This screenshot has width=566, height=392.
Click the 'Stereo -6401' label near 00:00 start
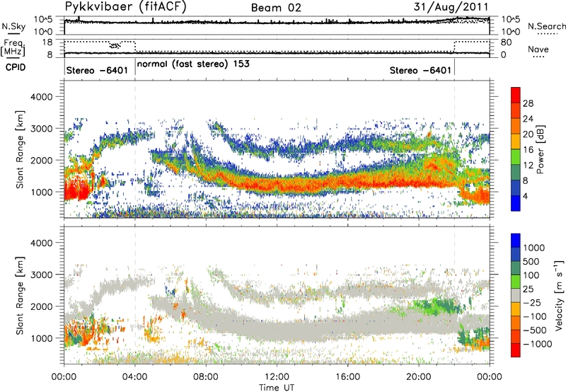[97, 70]
